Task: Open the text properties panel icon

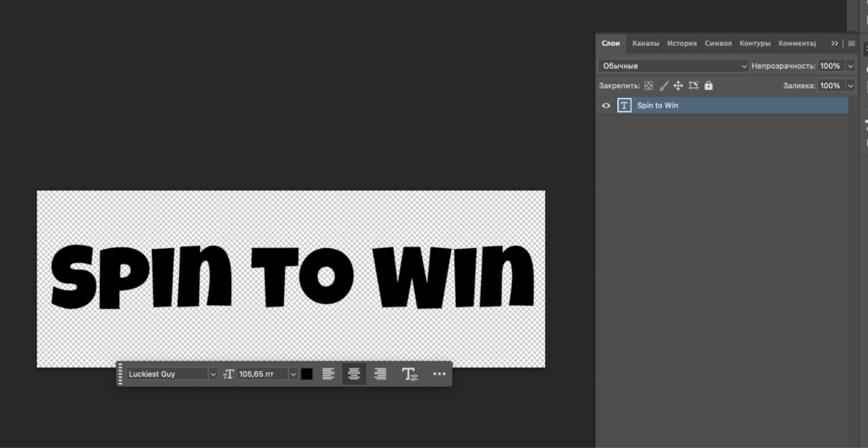Action: (x=409, y=373)
